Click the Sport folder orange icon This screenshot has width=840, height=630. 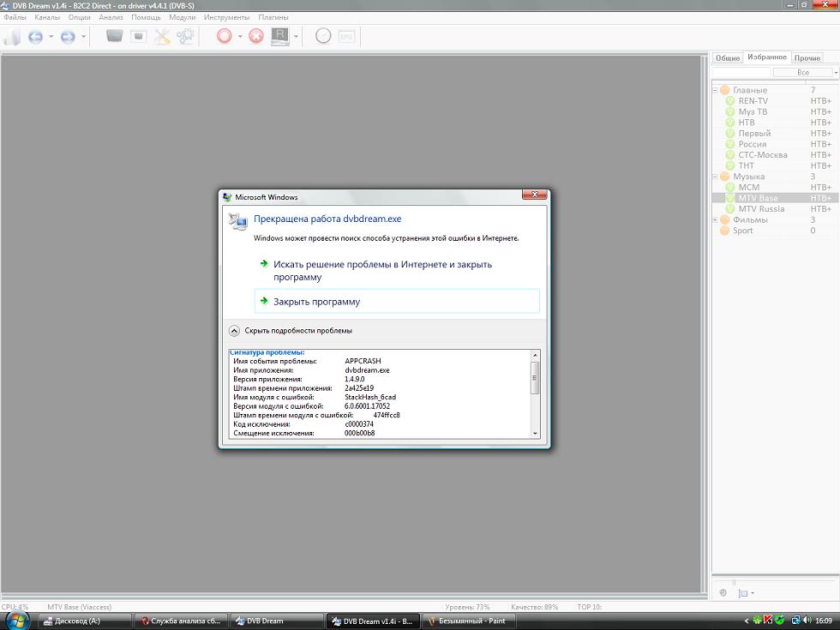(725, 231)
